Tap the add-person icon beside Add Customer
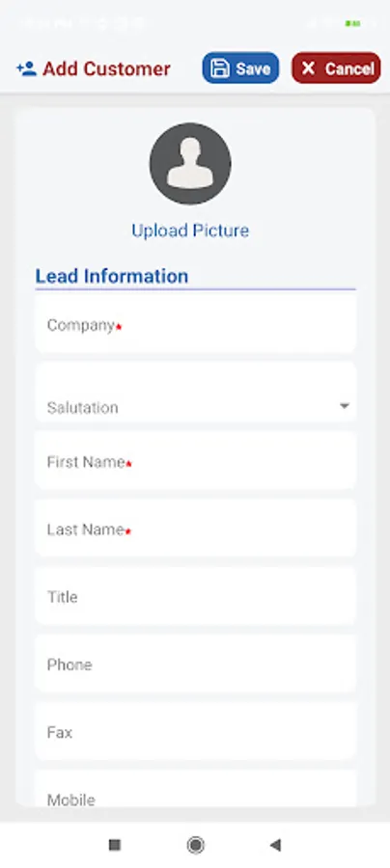This screenshot has height=868, width=390. click(26, 68)
